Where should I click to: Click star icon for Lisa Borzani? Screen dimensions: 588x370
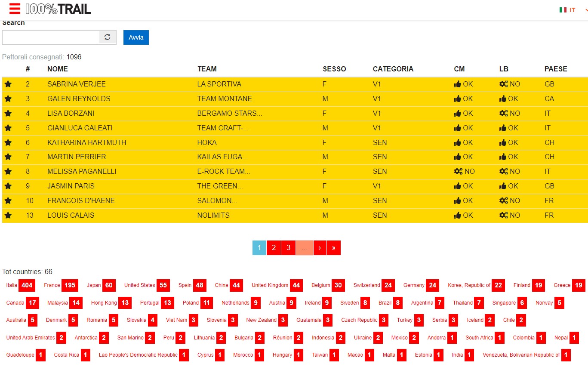coord(8,113)
